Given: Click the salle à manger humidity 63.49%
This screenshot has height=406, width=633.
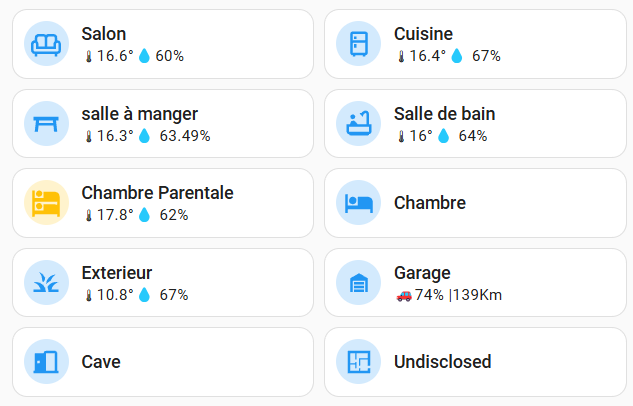Looking at the screenshot, I should (185, 136).
